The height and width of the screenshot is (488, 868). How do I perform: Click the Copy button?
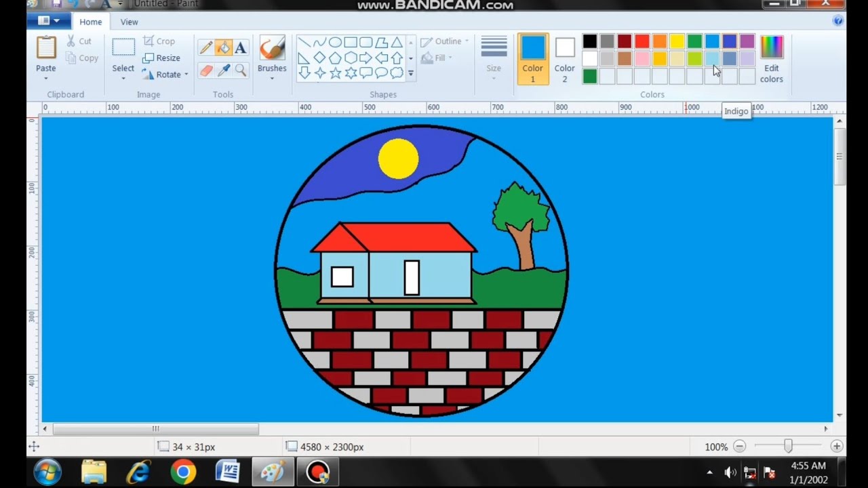coord(82,58)
